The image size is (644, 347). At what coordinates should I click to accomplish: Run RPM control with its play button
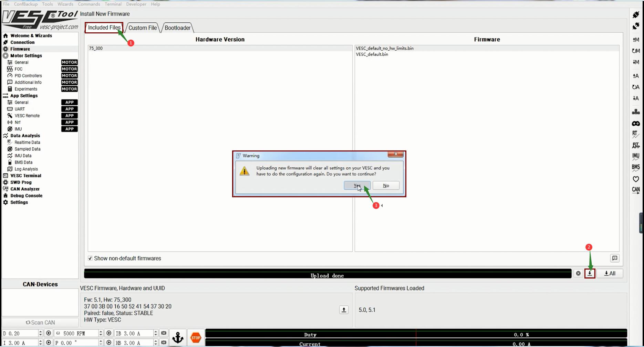pos(109,333)
